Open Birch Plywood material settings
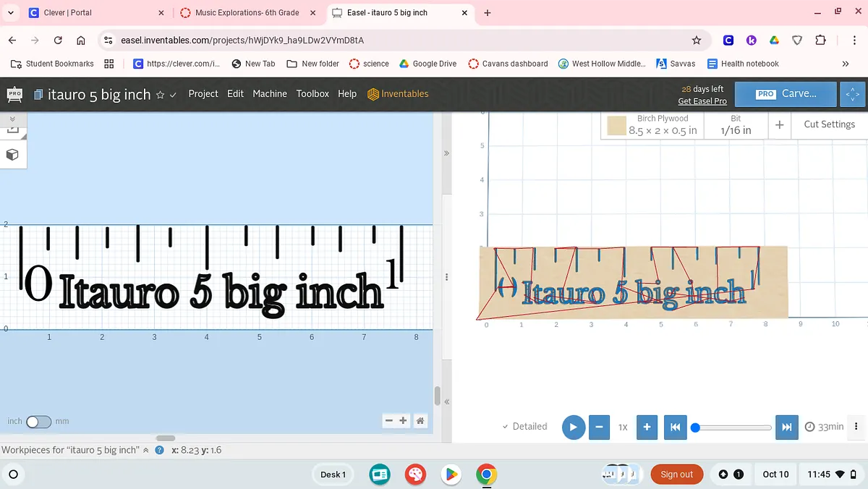 [x=653, y=124]
